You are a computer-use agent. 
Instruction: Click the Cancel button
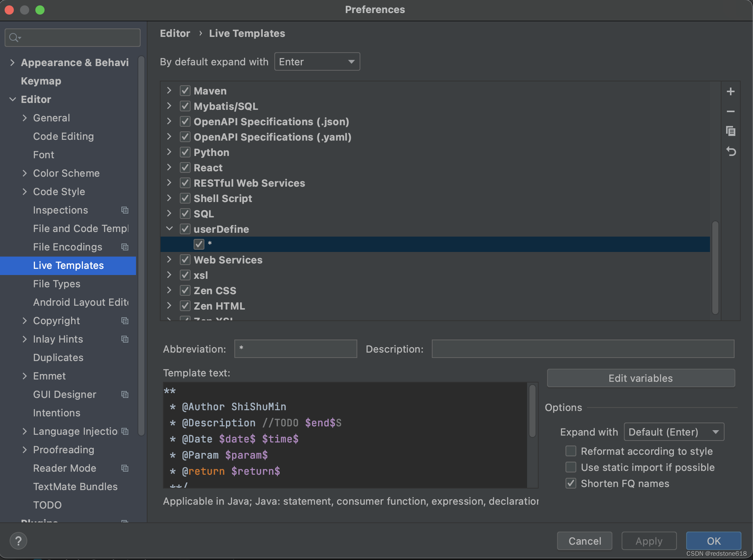tap(584, 541)
